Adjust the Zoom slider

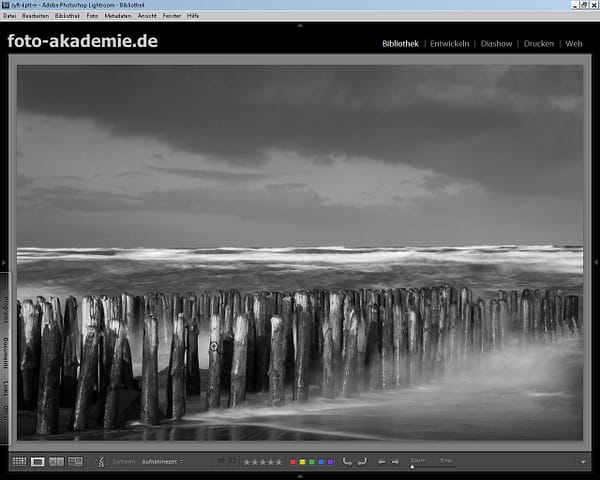412,466
